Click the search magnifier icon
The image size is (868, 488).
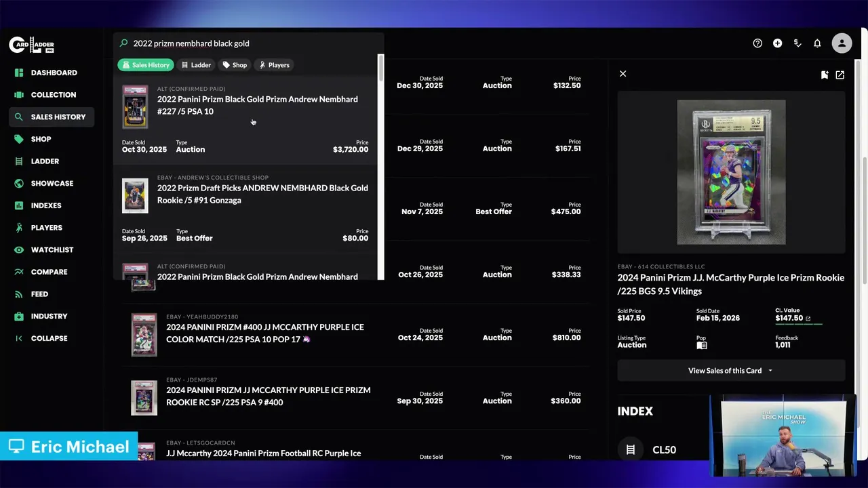(123, 43)
